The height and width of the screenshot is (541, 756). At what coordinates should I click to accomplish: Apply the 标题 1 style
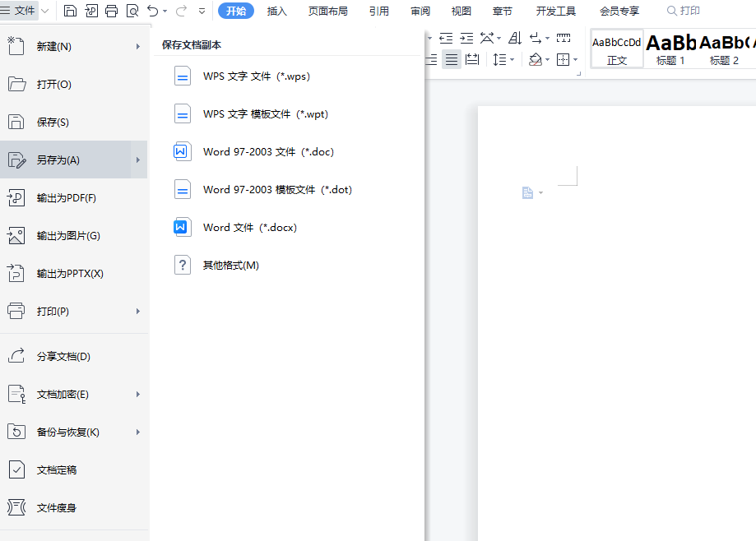click(670, 49)
